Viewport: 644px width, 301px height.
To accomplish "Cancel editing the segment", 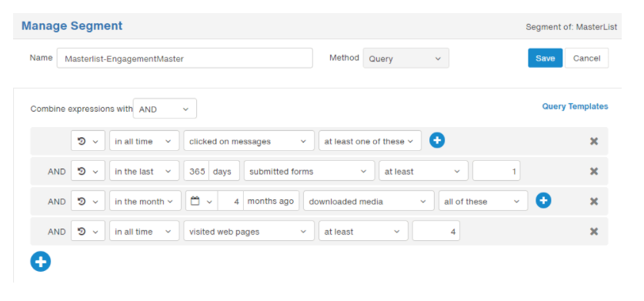I will [586, 59].
